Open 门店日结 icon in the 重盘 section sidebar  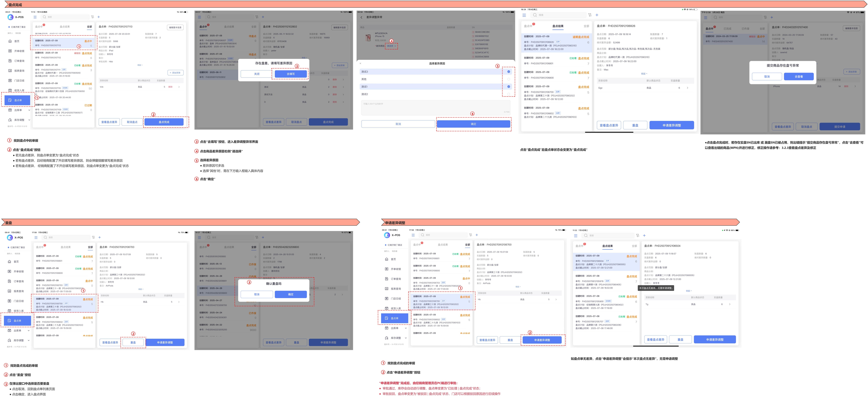coord(9,301)
